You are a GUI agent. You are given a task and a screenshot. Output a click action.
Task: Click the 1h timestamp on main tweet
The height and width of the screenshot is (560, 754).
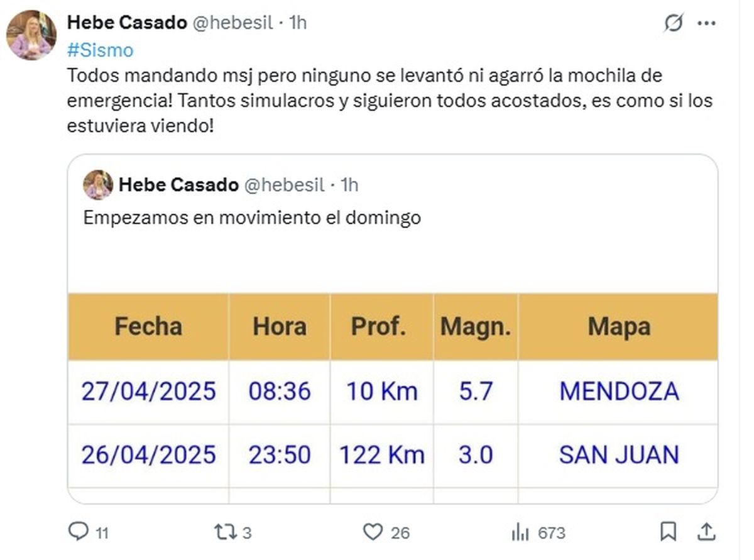coord(297,23)
